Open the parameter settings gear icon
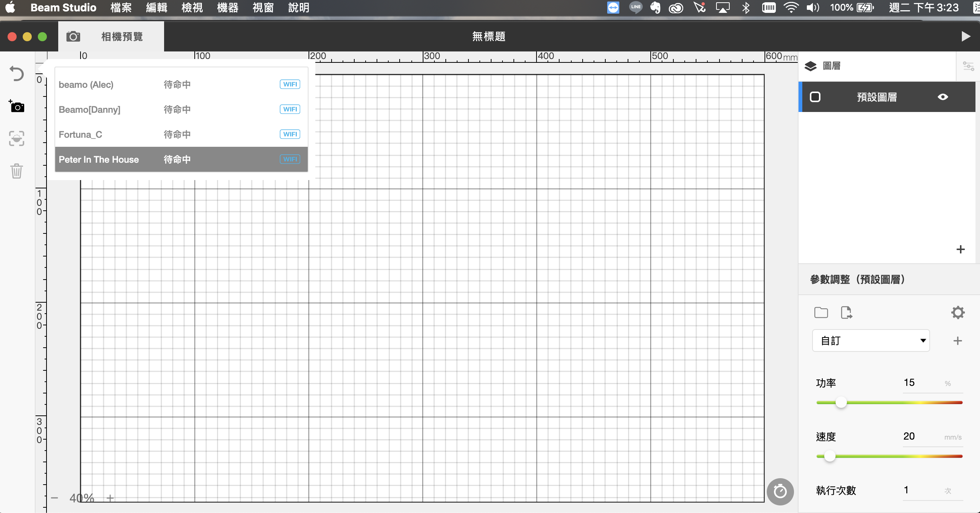 pyautogui.click(x=958, y=312)
